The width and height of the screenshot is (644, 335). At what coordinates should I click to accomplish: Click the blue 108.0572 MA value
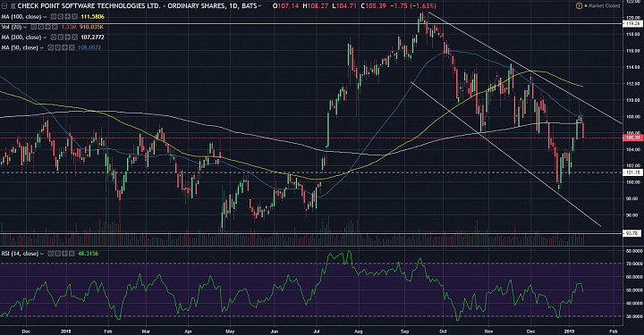(89, 47)
